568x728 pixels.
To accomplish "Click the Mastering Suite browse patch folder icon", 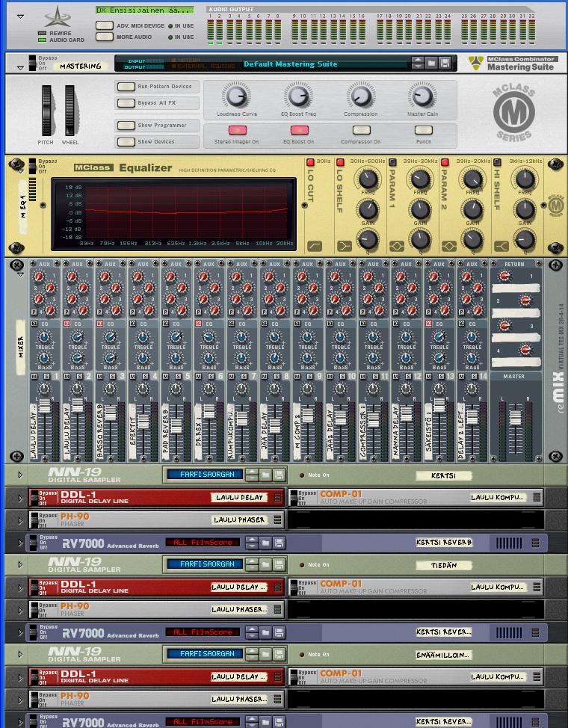I will pyautogui.click(x=431, y=64).
